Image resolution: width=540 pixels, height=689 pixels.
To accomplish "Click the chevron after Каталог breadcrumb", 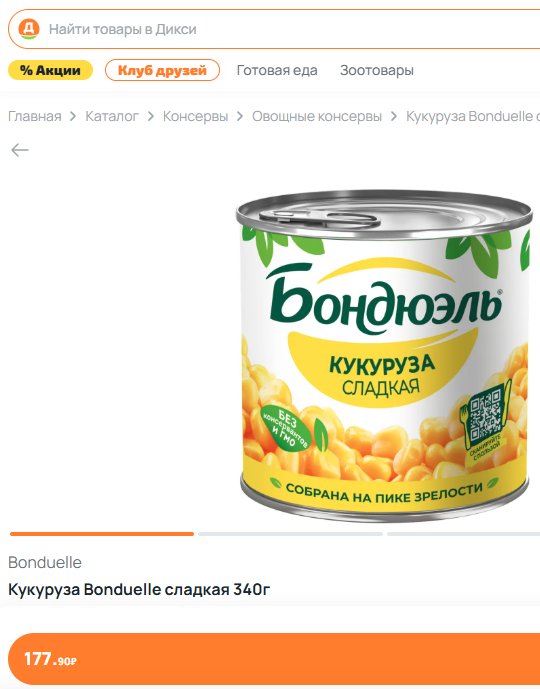I will tap(151, 116).
